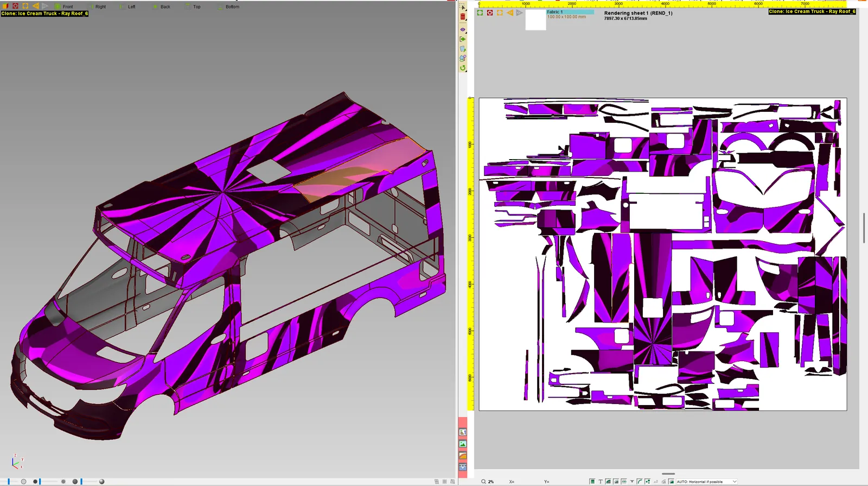868x486 pixels.
Task: Click the second render-mode sphere icon
Action: [x=75, y=482]
